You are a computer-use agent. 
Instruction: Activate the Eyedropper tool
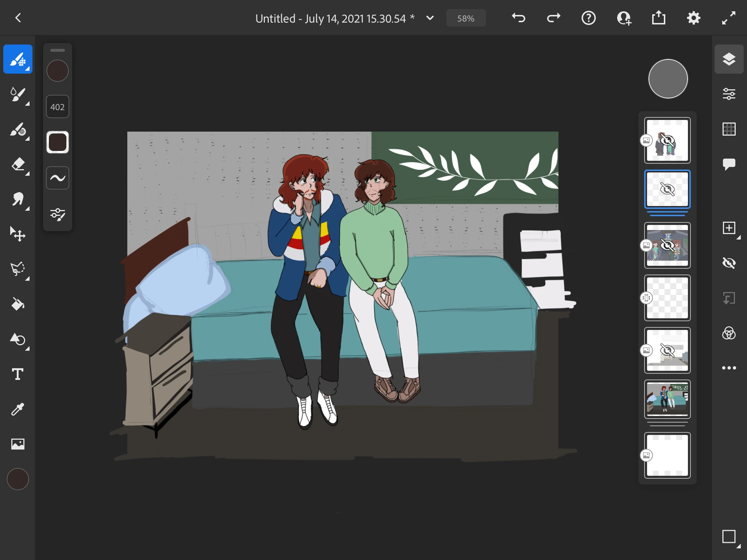[x=18, y=409]
